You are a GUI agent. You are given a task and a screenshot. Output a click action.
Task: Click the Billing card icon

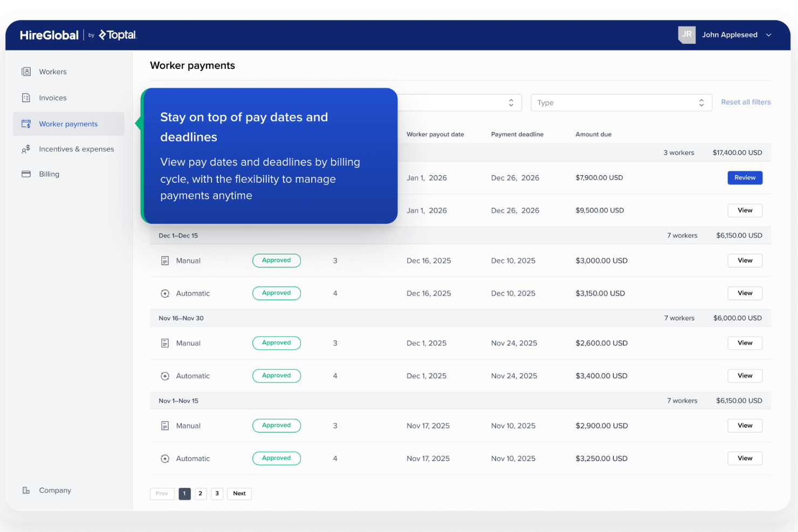(26, 174)
